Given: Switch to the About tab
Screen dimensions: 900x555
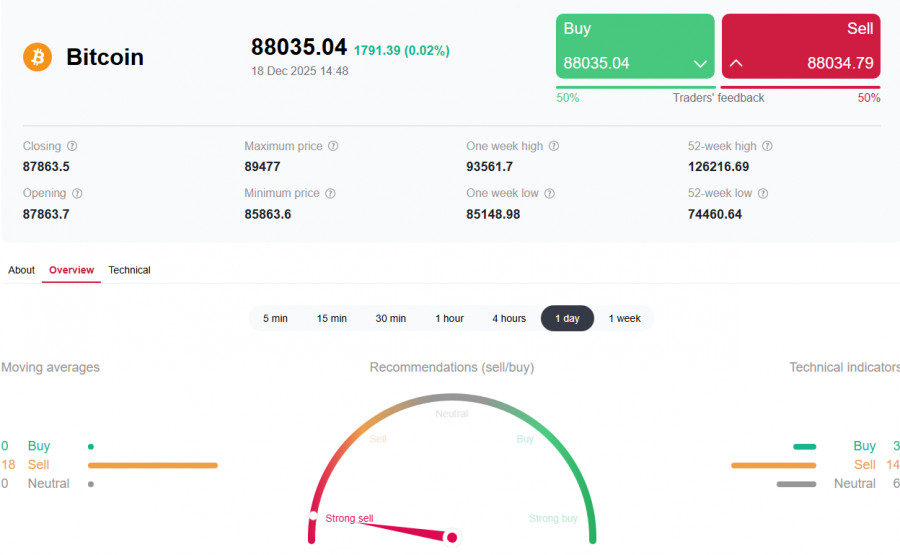Looking at the screenshot, I should click(21, 270).
